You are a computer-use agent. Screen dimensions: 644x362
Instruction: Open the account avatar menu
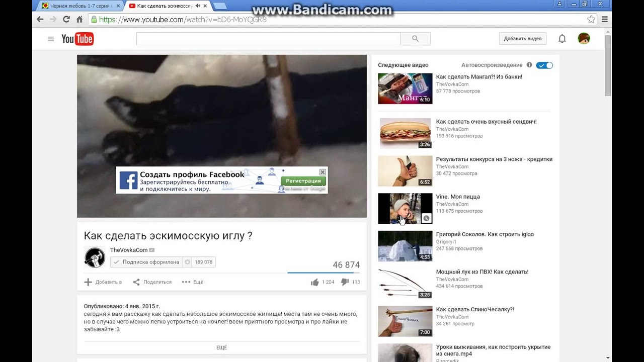coord(584,39)
